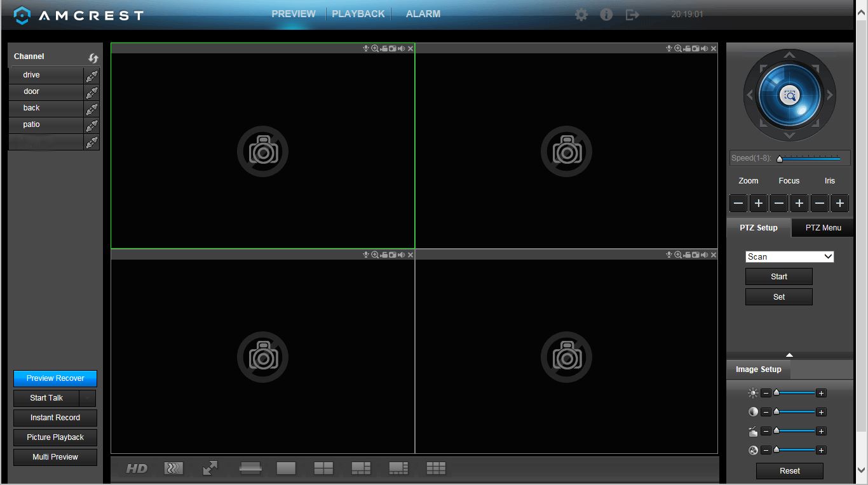This screenshot has height=485, width=868.
Task: Open the info icon in the header
Action: 606,14
